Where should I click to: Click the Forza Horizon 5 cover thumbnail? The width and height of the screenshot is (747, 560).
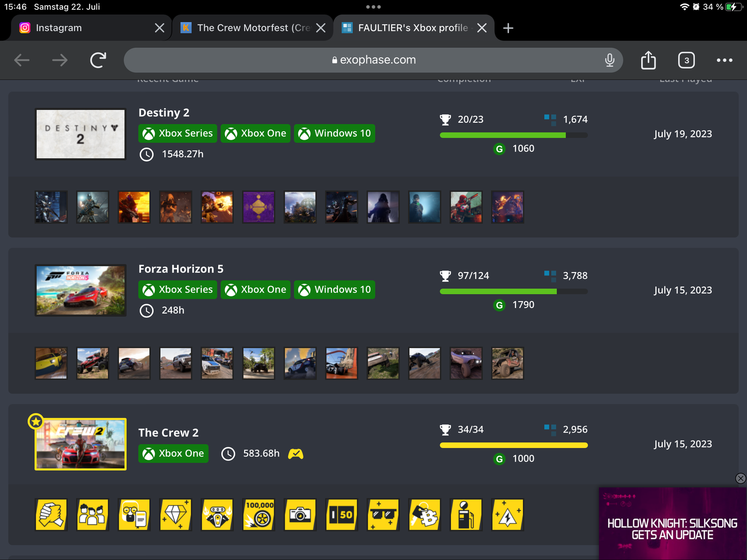[x=80, y=290]
